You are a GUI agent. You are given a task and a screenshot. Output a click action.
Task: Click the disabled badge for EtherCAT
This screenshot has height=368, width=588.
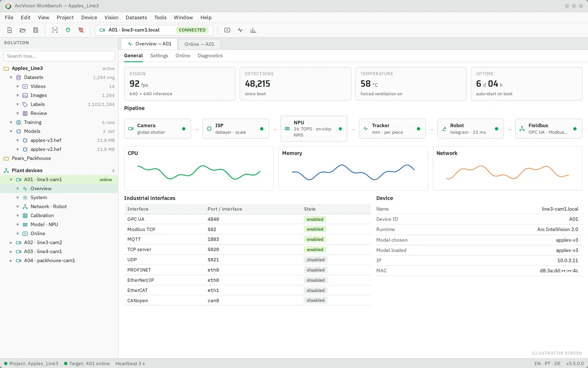click(316, 290)
